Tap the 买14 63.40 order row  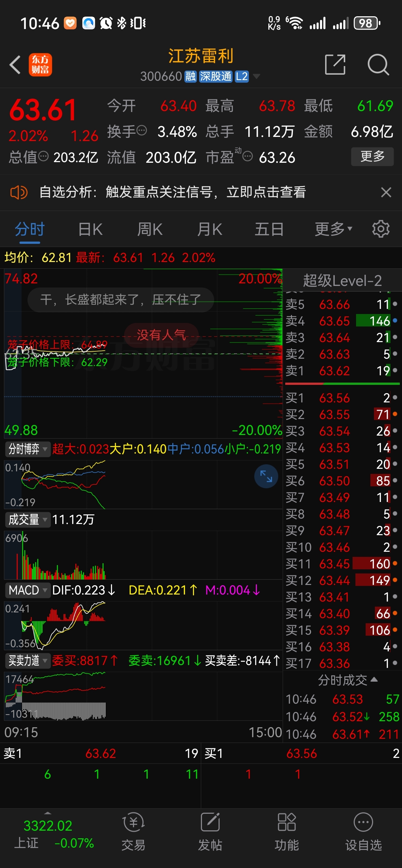(x=342, y=613)
